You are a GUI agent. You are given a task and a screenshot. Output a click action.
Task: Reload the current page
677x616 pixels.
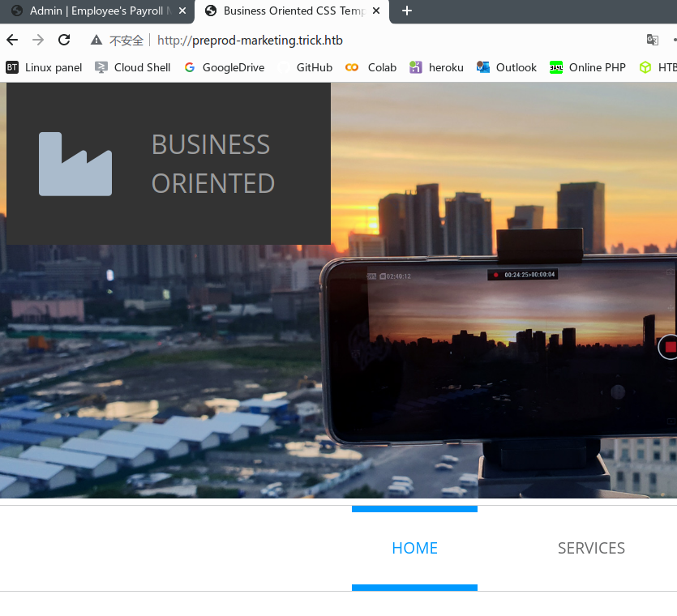point(64,41)
